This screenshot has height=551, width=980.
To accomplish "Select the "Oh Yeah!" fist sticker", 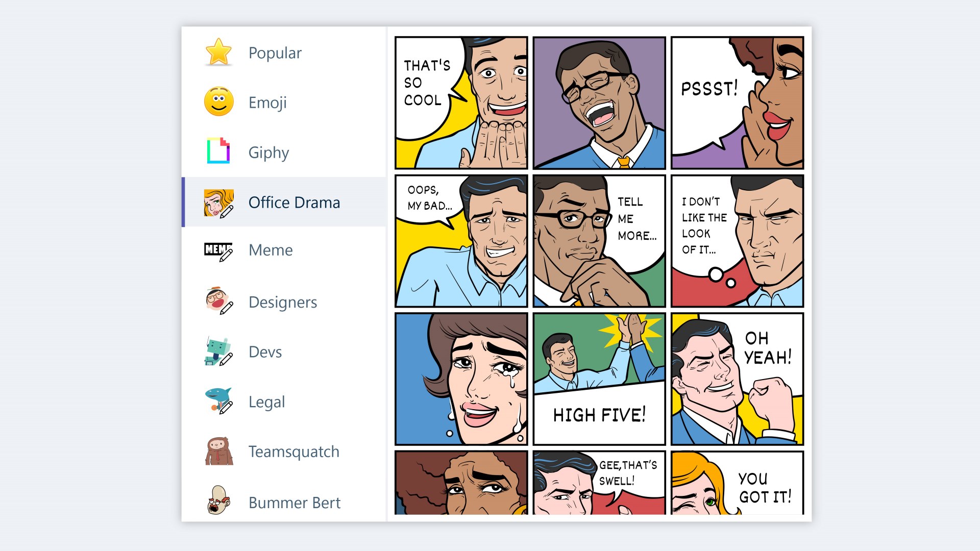I will tap(737, 379).
